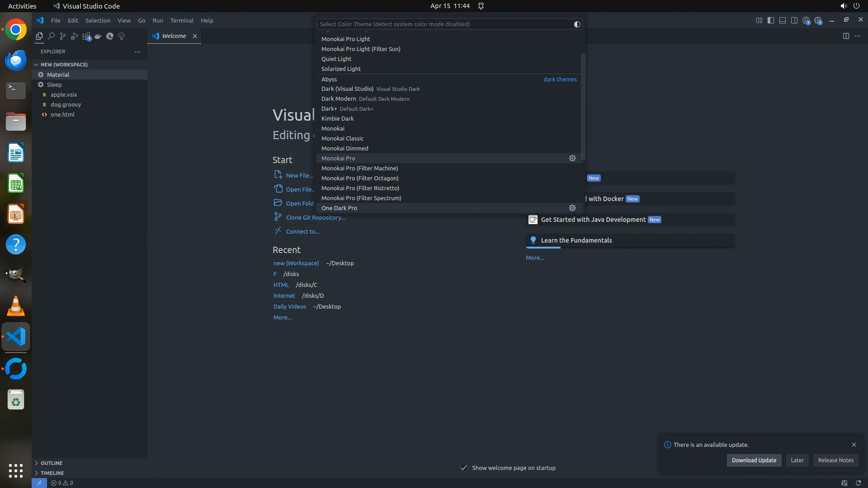868x488 pixels.
Task: Click the Clone Git Repository link
Action: [x=315, y=217]
